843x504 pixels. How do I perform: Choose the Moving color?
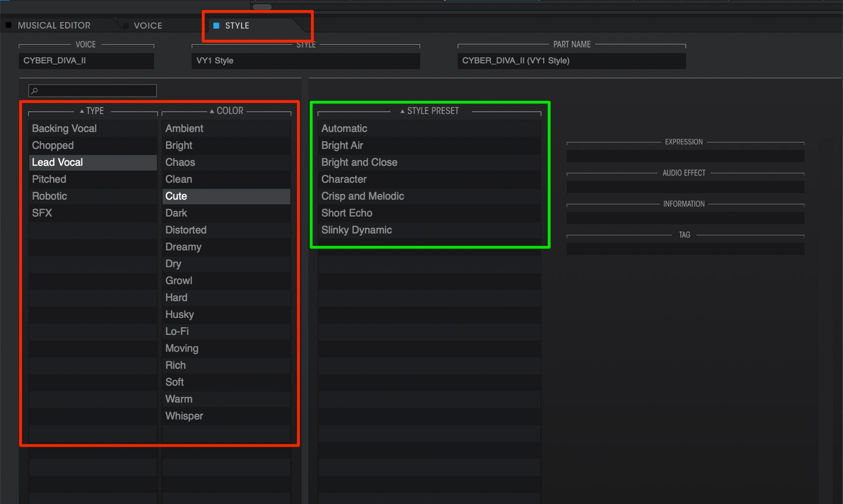point(227,348)
